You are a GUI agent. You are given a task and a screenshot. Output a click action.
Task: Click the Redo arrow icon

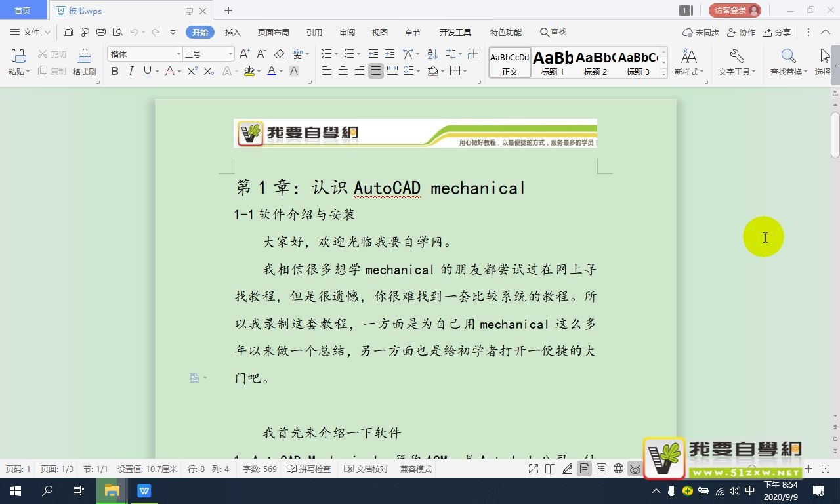tap(156, 32)
